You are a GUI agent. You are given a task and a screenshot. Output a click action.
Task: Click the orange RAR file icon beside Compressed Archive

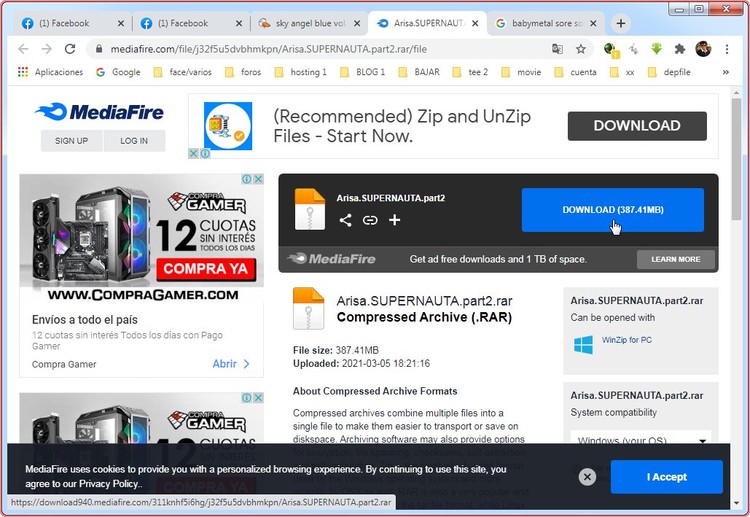(x=309, y=308)
